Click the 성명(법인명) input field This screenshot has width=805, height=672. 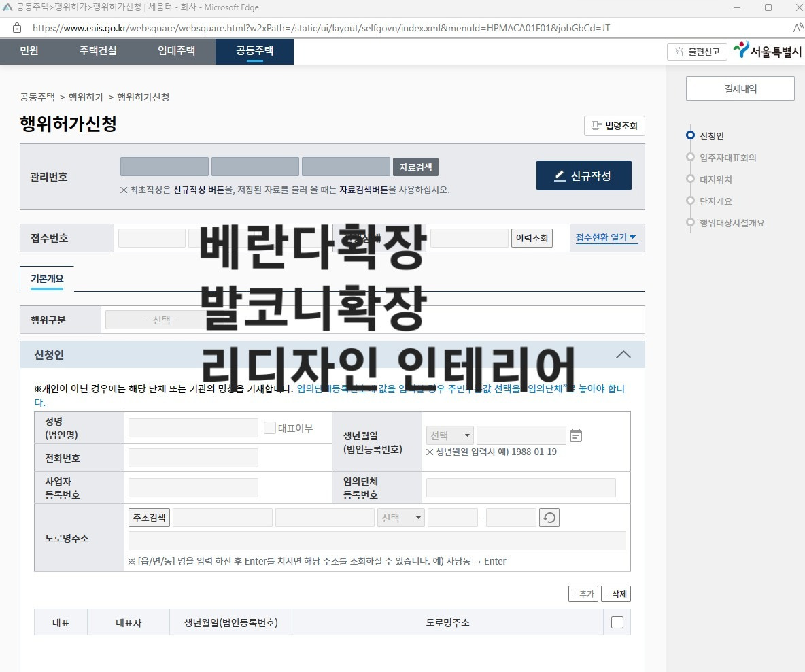click(193, 428)
